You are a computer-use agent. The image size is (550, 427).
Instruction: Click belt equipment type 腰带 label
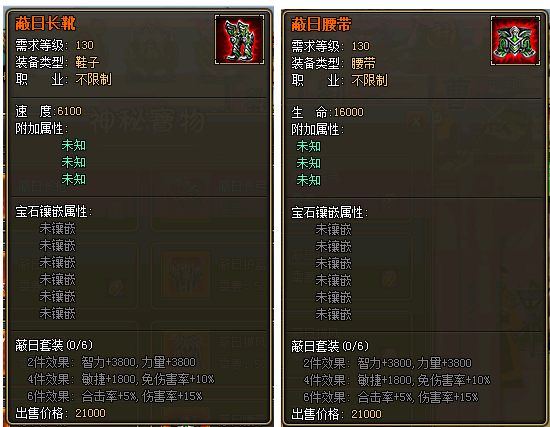(363, 64)
